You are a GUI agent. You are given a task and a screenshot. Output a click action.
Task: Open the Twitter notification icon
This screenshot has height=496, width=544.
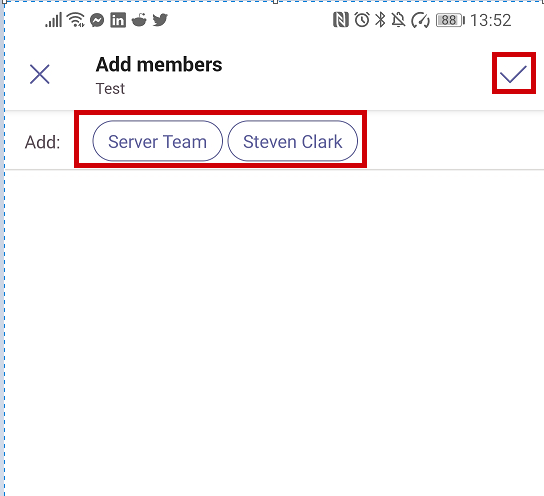pyautogui.click(x=160, y=20)
